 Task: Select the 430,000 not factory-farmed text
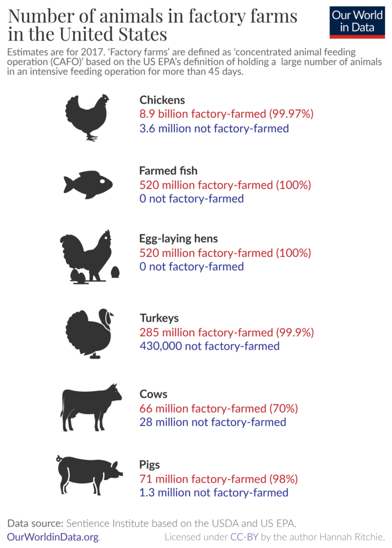[x=209, y=346]
